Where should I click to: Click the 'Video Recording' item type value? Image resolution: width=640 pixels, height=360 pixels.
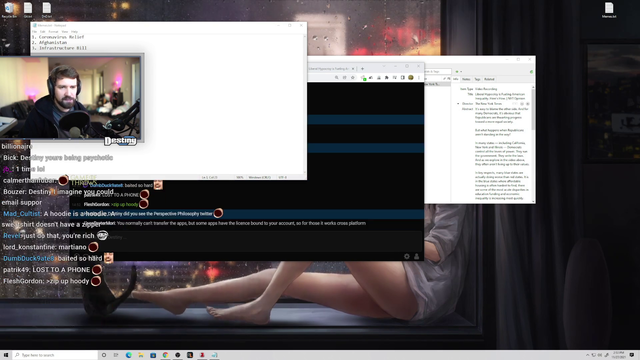click(486, 89)
